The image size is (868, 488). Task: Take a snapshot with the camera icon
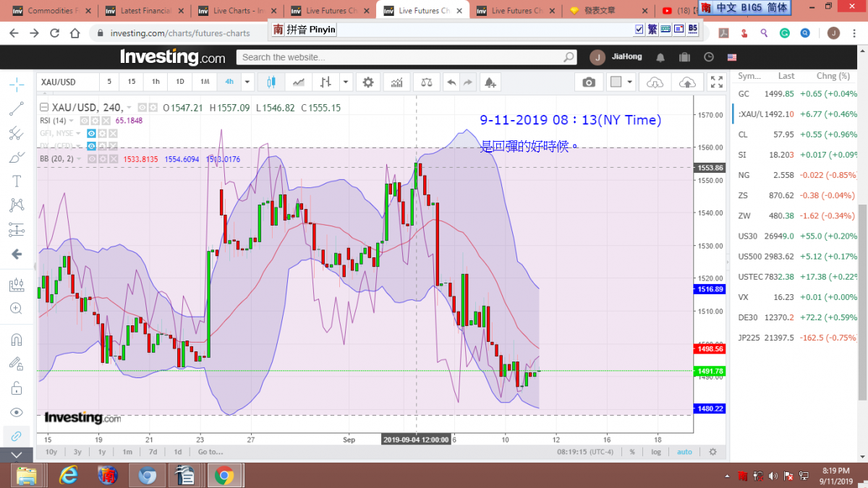(589, 82)
